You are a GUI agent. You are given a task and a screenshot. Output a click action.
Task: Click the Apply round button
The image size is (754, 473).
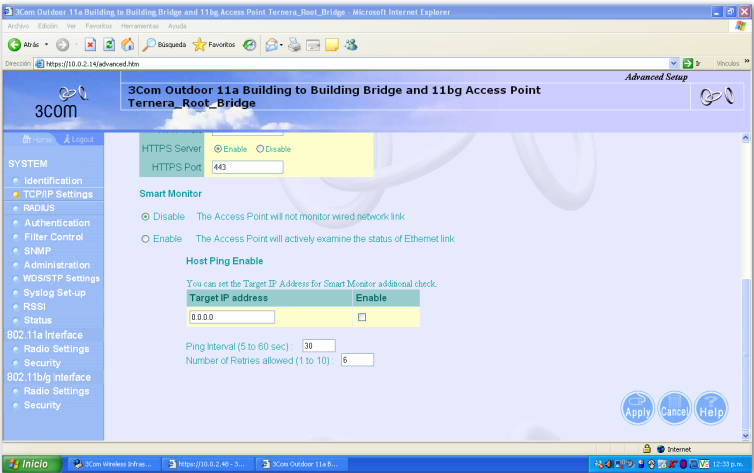point(638,407)
